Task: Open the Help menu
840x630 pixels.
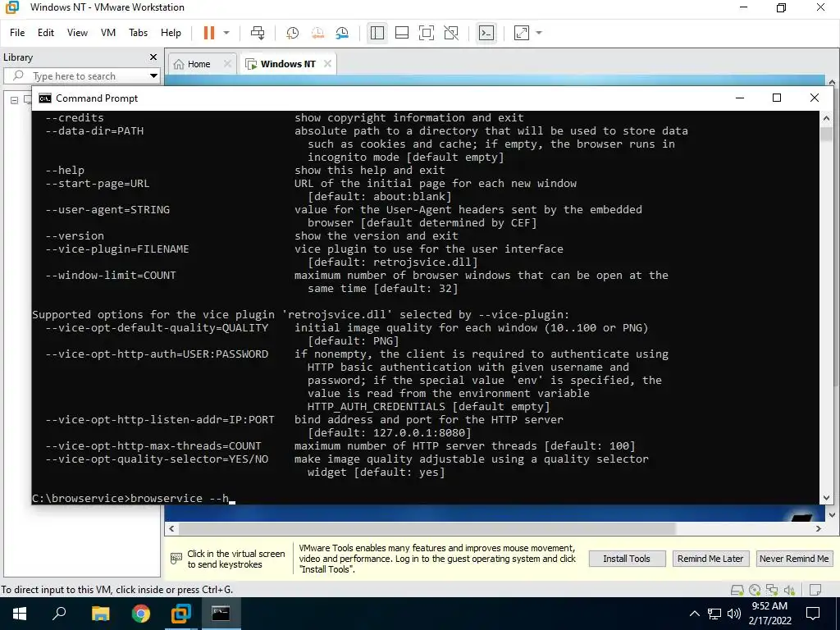Action: 171,33
